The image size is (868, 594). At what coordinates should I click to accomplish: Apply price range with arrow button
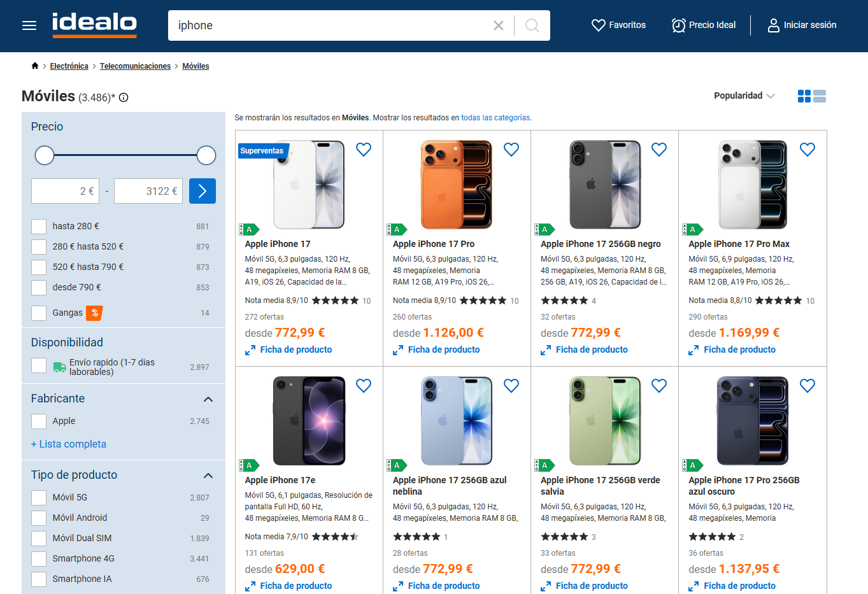click(x=203, y=191)
